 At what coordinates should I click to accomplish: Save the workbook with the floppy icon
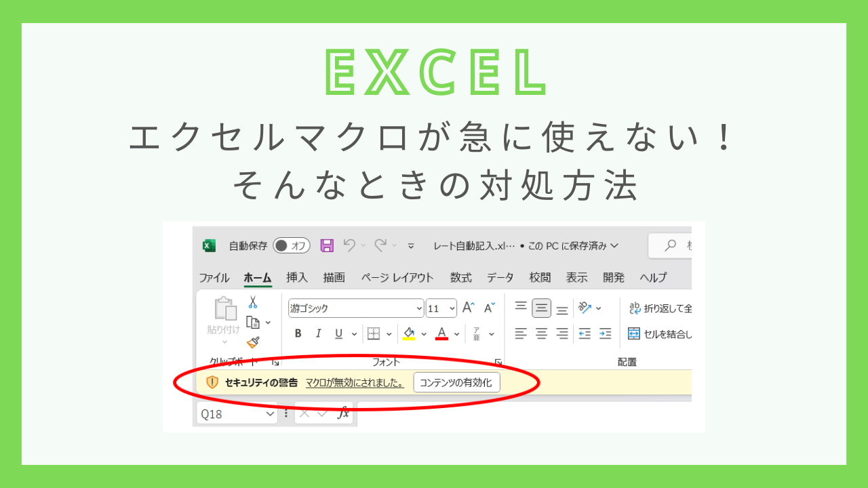coord(327,245)
